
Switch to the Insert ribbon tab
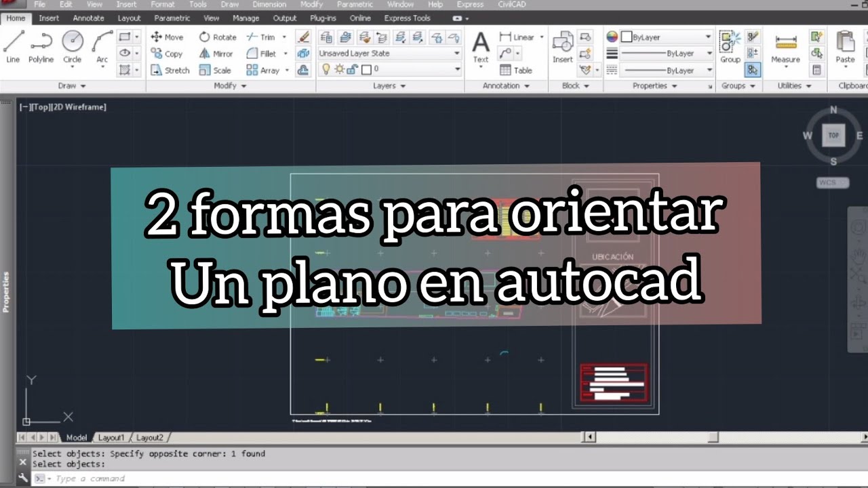click(49, 18)
